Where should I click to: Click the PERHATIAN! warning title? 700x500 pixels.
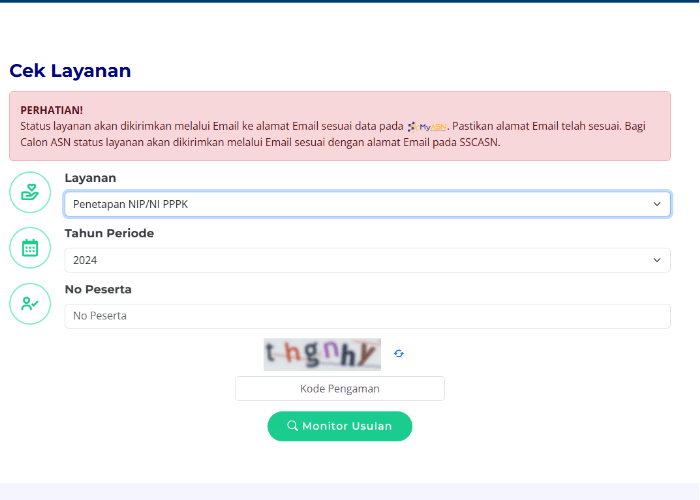pyautogui.click(x=51, y=110)
